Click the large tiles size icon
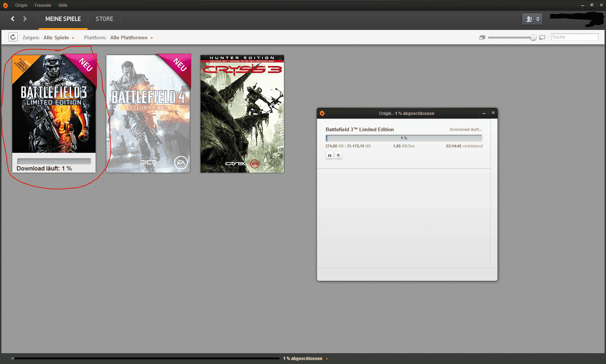 tap(542, 37)
